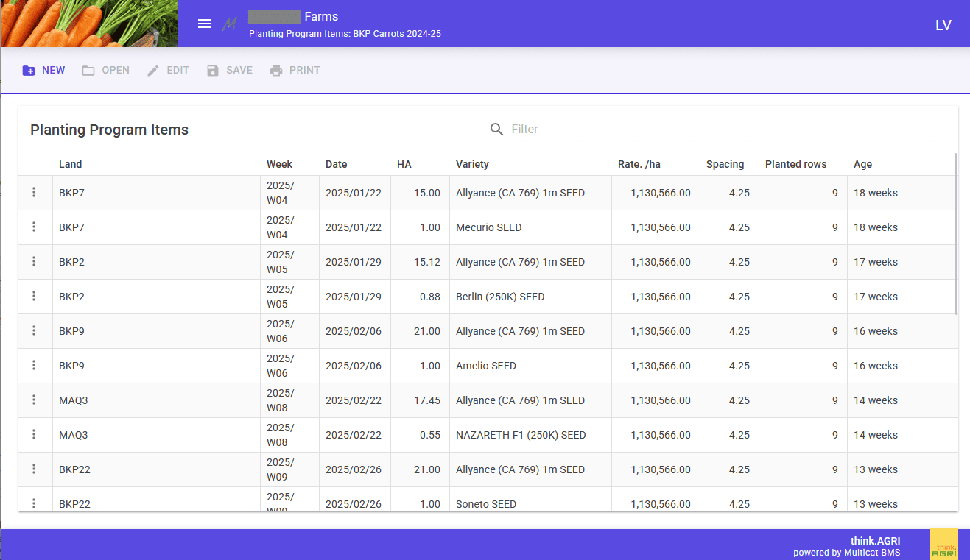Click the think.AGRI logo in footer
The image size is (970, 560).
pyautogui.click(x=943, y=545)
